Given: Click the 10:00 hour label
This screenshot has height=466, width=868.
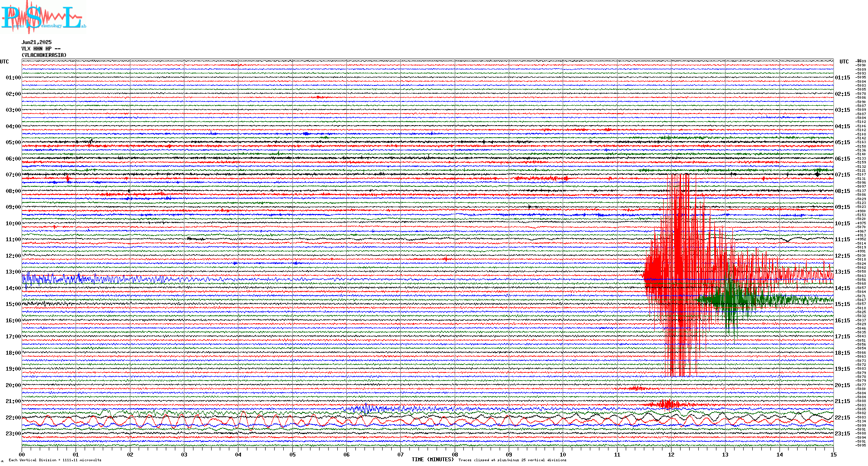Looking at the screenshot, I should click(x=13, y=224).
